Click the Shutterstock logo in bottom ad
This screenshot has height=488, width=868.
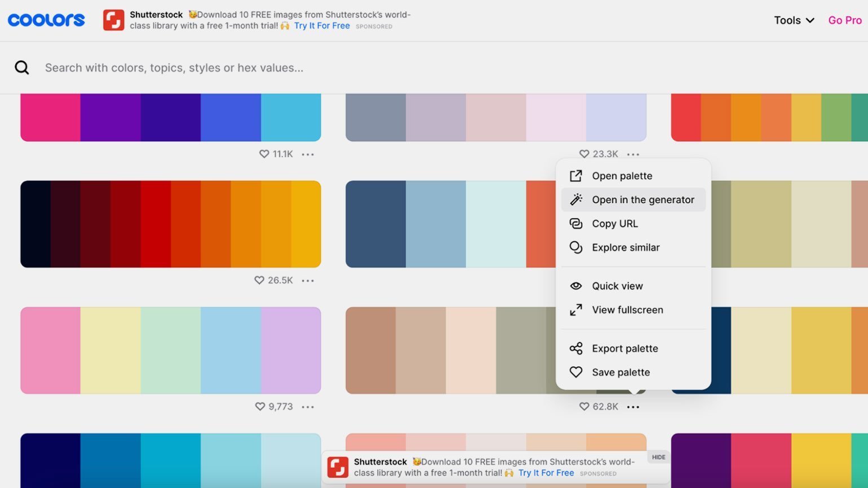point(338,467)
